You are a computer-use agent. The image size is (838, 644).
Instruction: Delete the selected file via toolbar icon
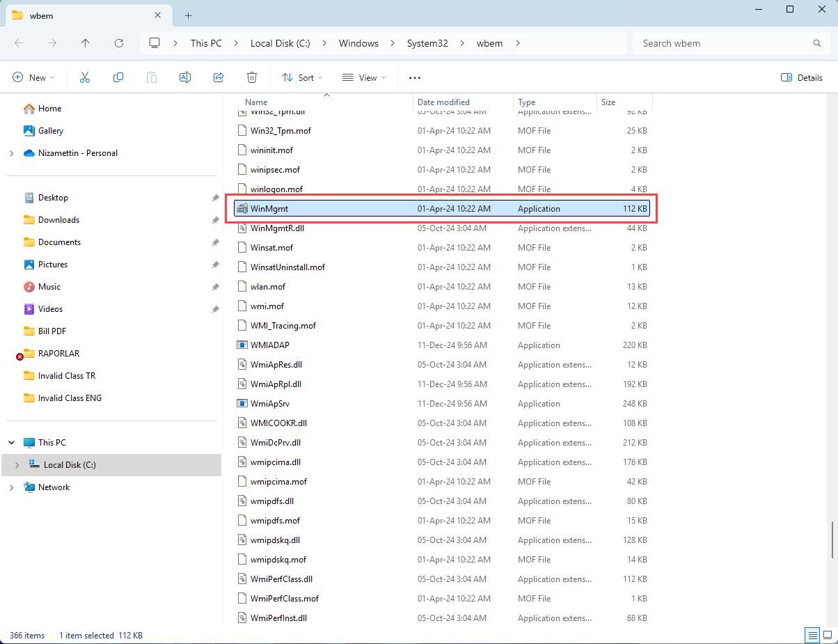tap(252, 77)
